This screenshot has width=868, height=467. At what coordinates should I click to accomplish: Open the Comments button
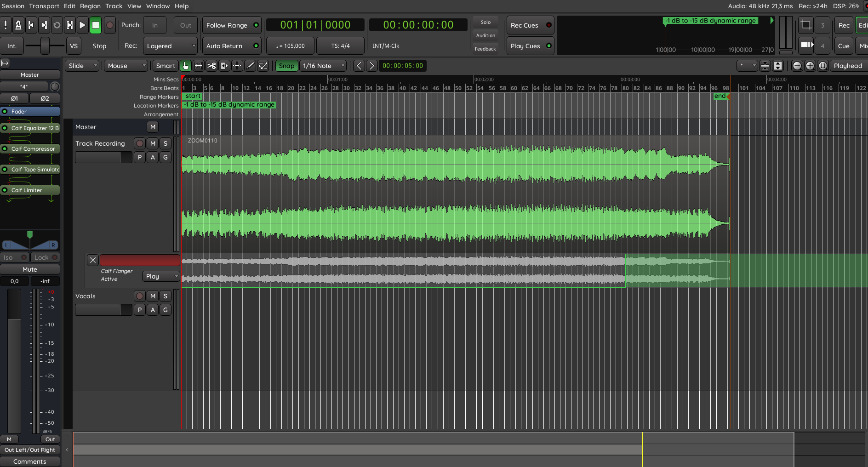pos(30,461)
